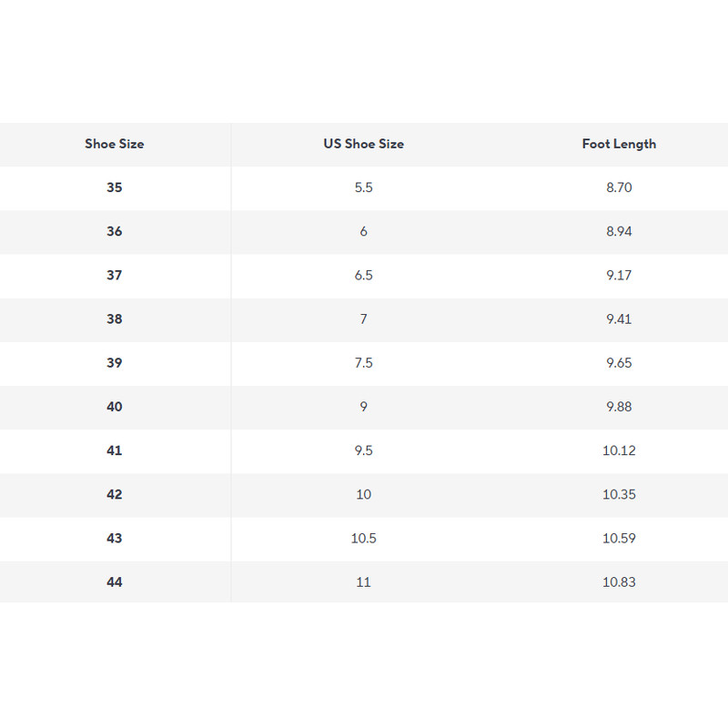Select the US size 11 cell

pyautogui.click(x=363, y=581)
